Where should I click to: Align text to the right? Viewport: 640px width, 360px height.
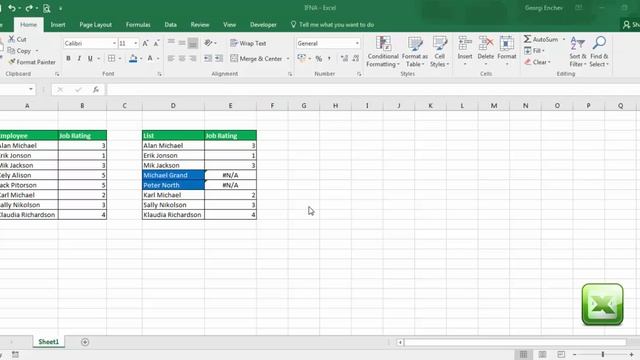tap(193, 58)
